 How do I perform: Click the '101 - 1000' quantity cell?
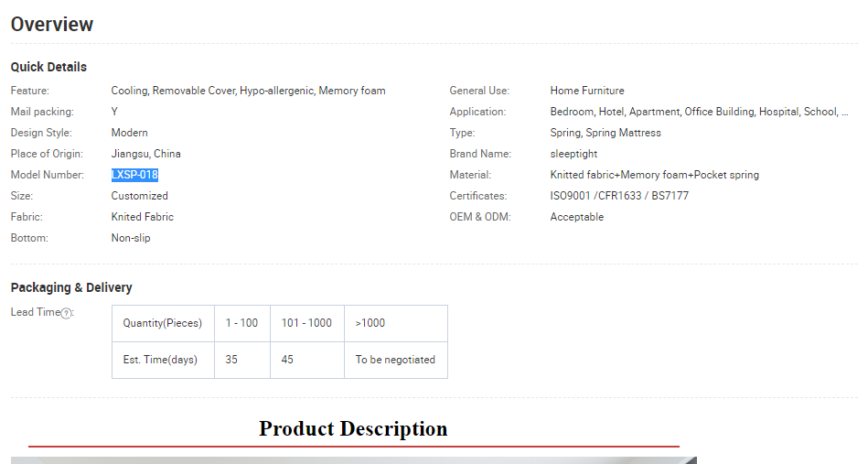(x=306, y=323)
